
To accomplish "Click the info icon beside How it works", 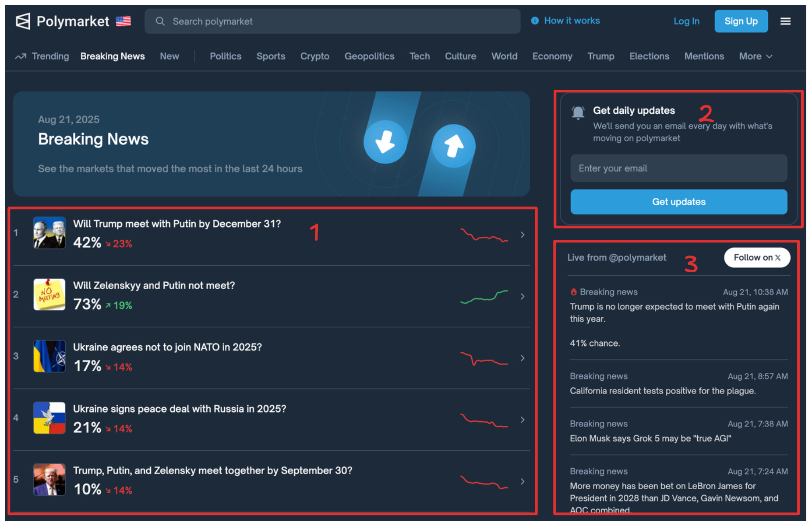I will coord(535,21).
